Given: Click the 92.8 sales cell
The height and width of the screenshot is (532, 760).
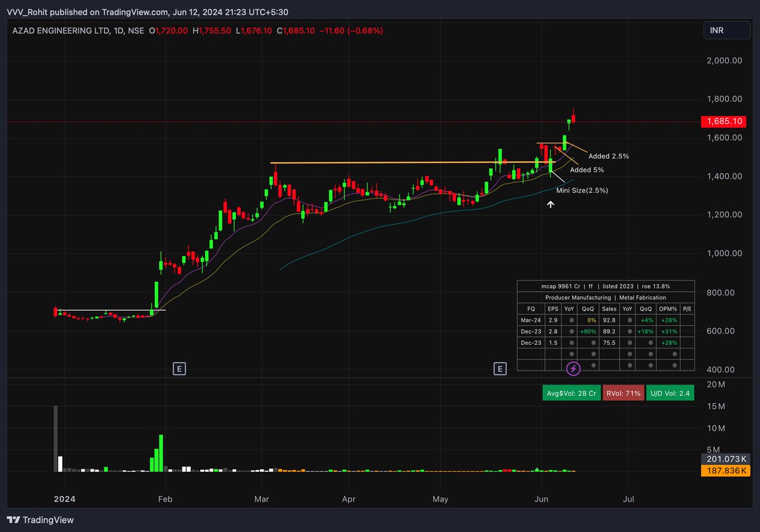Looking at the screenshot, I should pyautogui.click(x=609, y=321).
